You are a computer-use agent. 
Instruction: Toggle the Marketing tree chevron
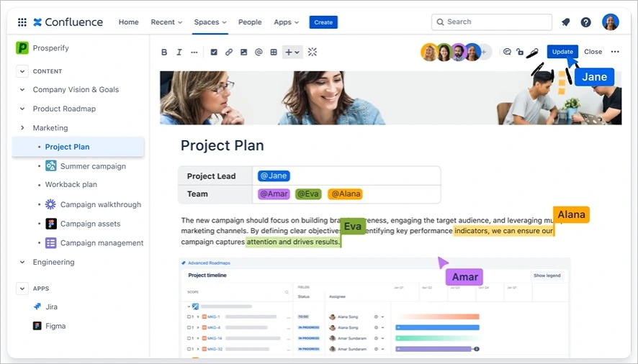click(x=22, y=128)
